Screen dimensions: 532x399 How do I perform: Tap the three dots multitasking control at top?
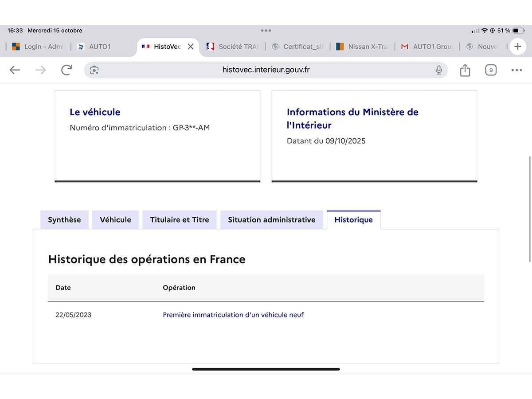(x=266, y=31)
